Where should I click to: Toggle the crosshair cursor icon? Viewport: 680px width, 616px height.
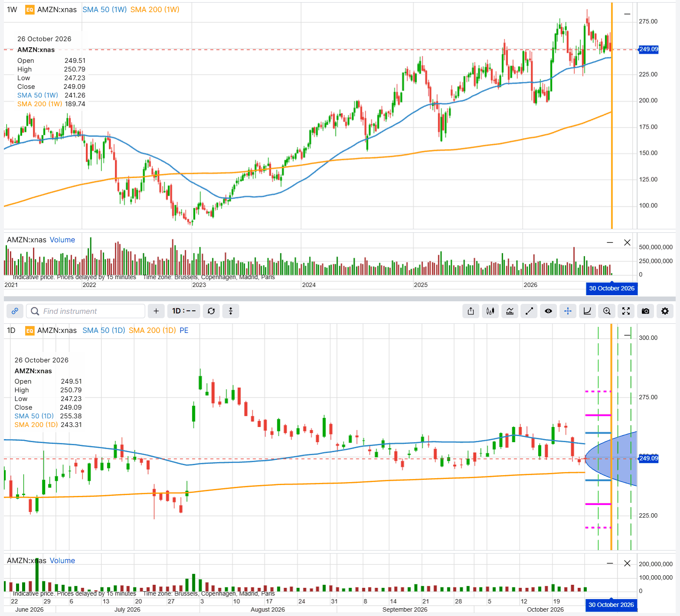click(x=568, y=311)
